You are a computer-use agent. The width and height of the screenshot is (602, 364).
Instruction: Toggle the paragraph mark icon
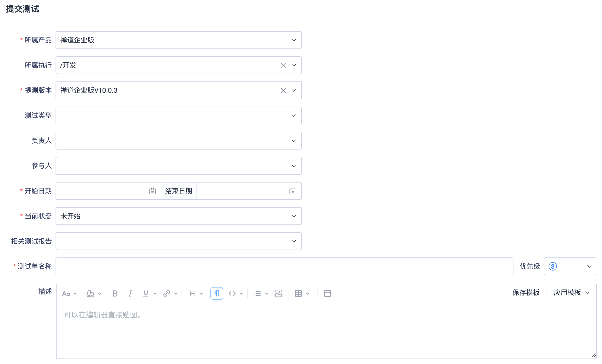[217, 294]
